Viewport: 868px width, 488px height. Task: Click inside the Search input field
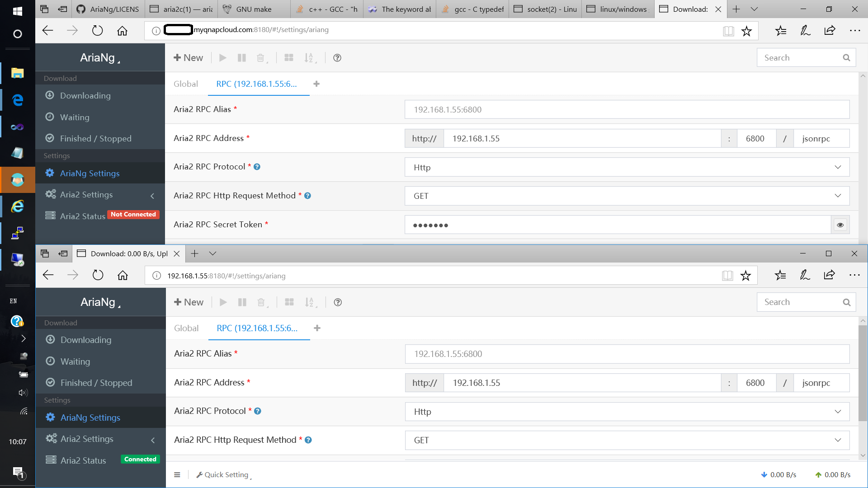(x=800, y=57)
